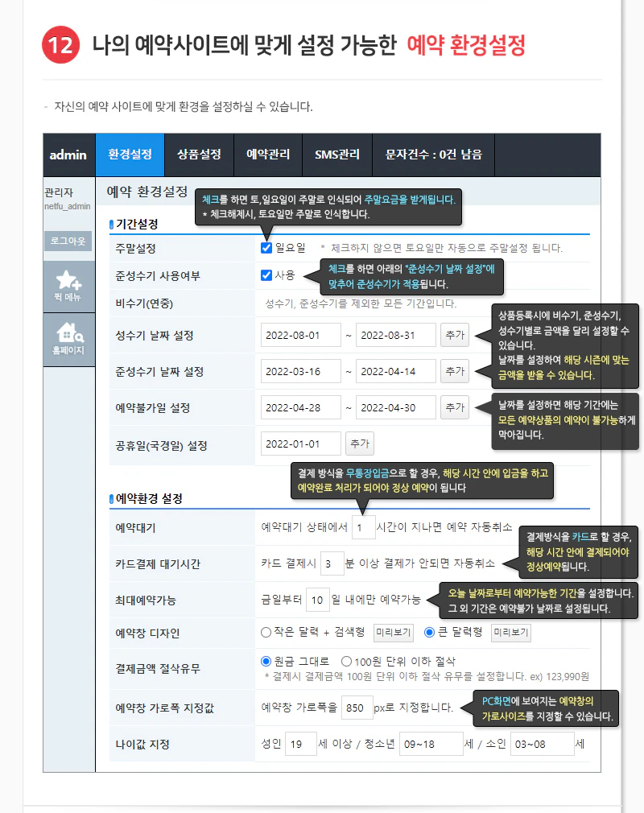Open the SMS관리 tab

pyautogui.click(x=337, y=155)
